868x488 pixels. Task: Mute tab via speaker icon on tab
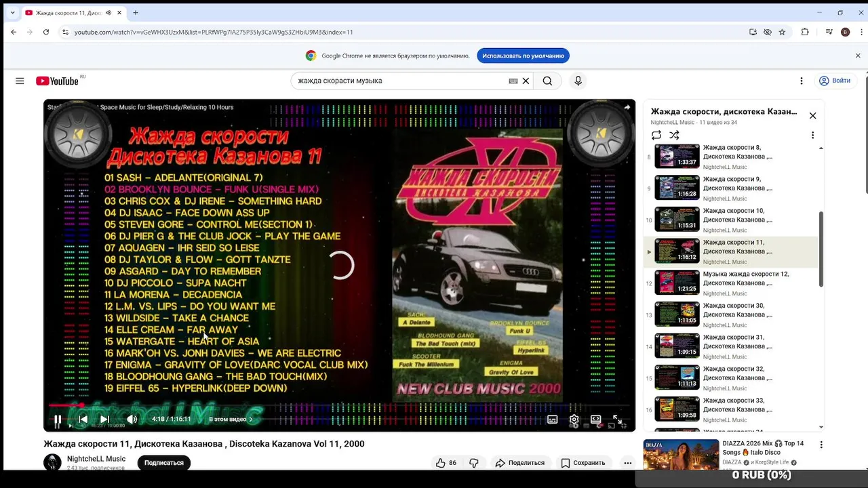coord(108,13)
